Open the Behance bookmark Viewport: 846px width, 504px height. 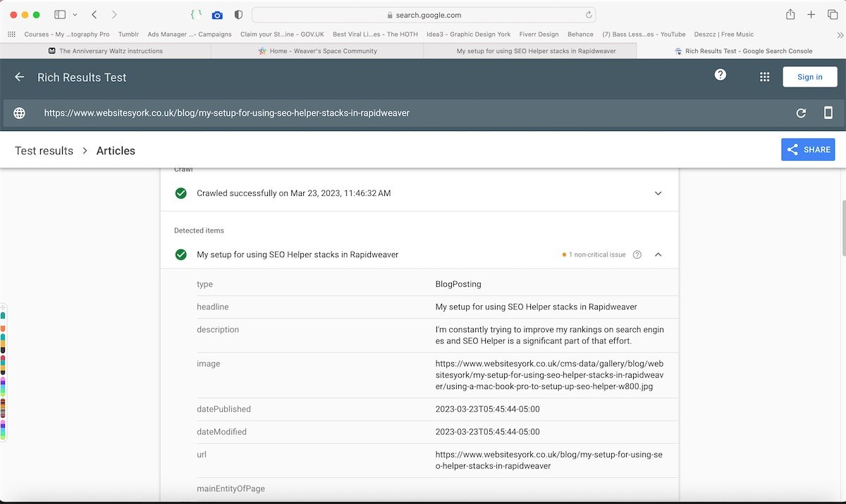coord(581,34)
